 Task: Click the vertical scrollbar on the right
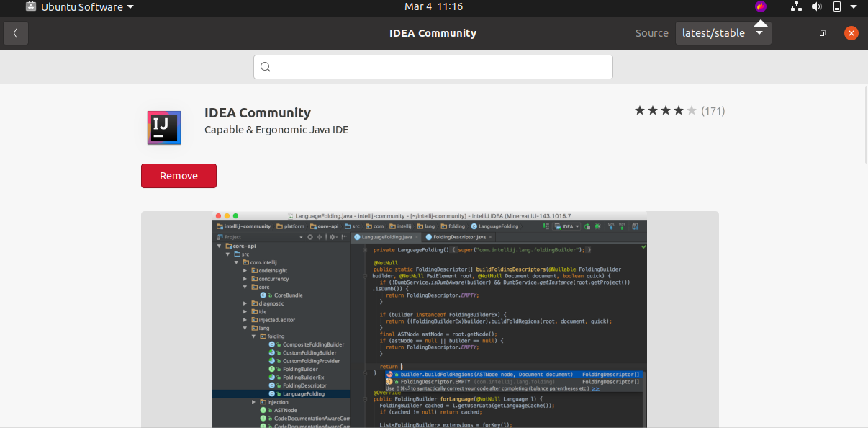864,125
